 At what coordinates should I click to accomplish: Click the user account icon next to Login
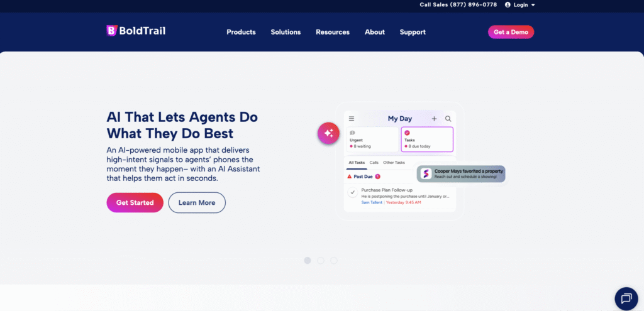tap(508, 5)
